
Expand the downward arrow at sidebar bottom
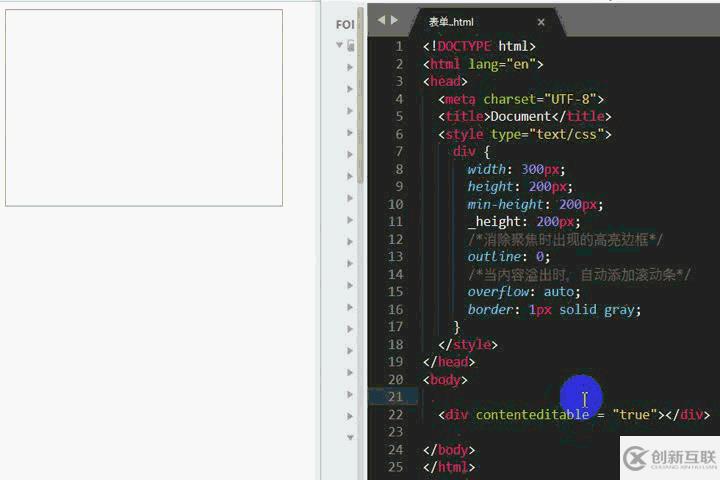pos(350,437)
